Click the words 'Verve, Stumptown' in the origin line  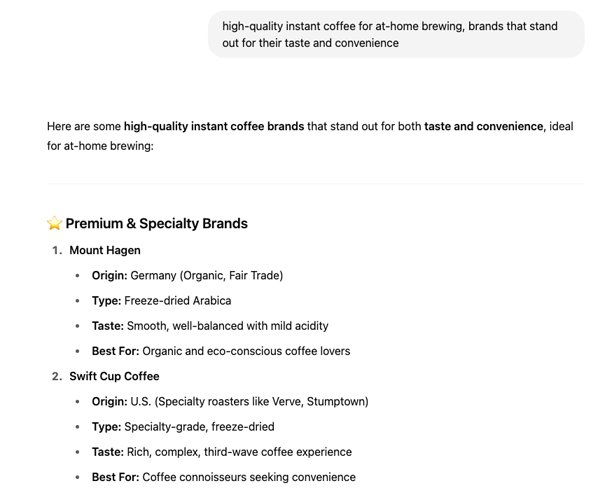[x=336, y=401]
